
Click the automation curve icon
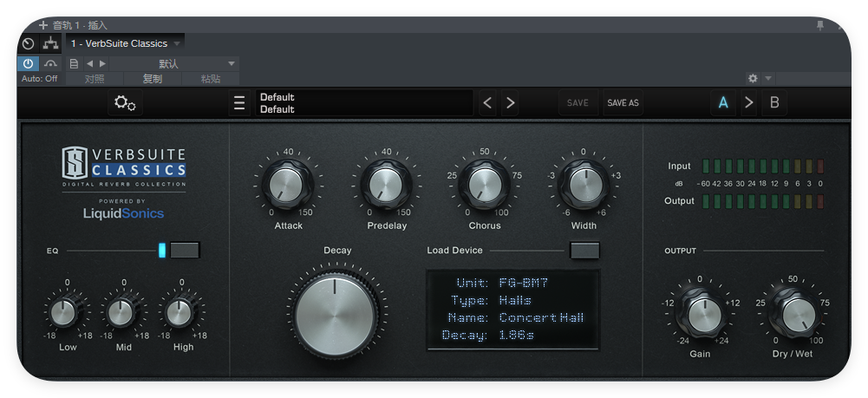[51, 63]
